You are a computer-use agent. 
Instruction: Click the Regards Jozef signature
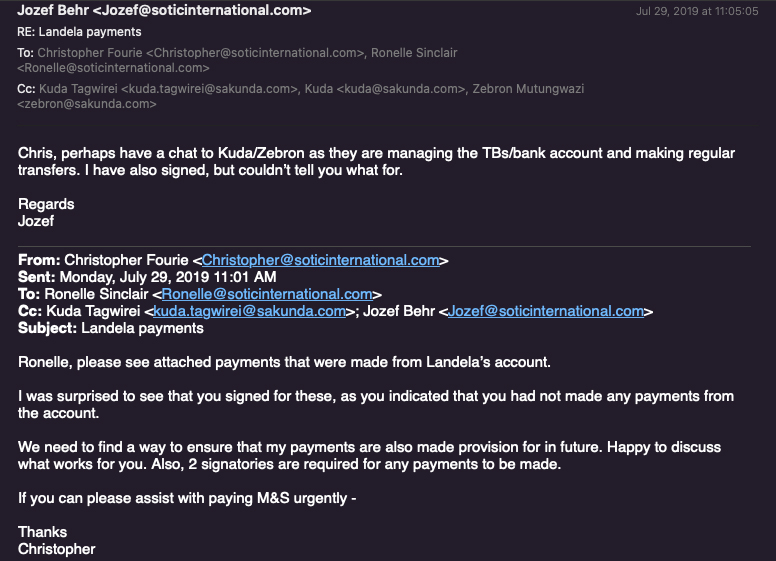pos(46,213)
